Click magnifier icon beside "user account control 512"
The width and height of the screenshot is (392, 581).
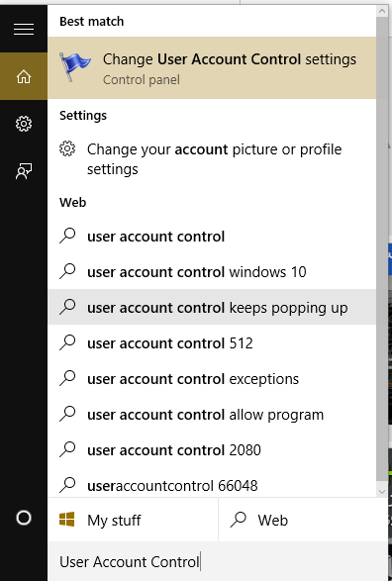point(67,342)
